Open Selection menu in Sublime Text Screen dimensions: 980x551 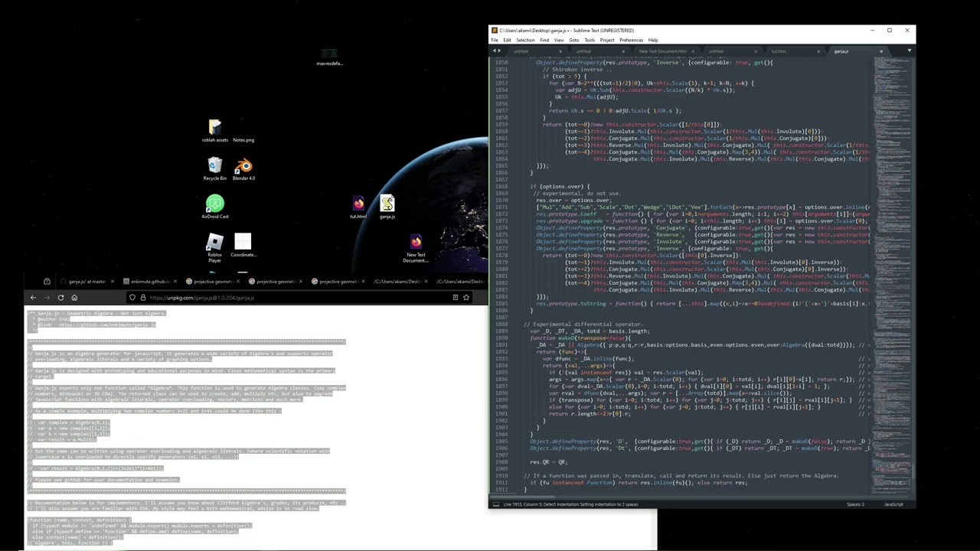tap(525, 40)
